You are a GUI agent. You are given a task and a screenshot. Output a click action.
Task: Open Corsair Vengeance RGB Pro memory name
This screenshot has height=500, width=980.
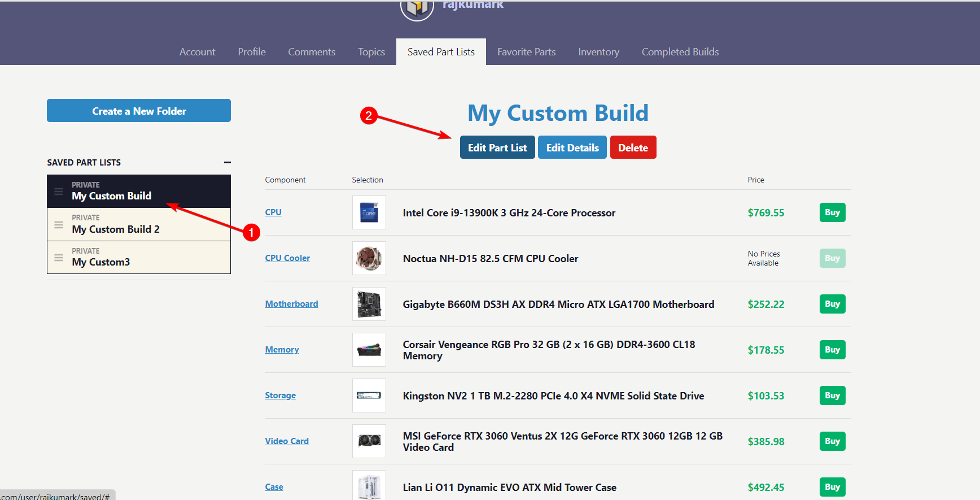pyautogui.click(x=549, y=350)
